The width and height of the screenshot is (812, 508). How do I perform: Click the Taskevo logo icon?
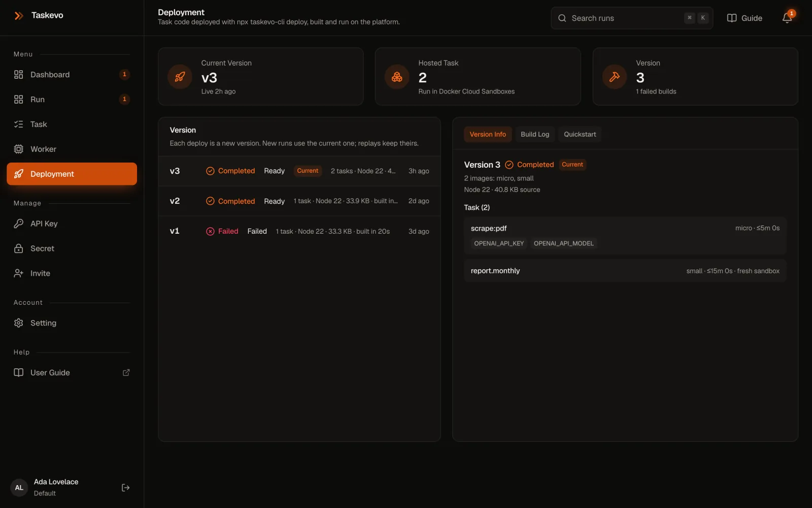click(x=19, y=16)
